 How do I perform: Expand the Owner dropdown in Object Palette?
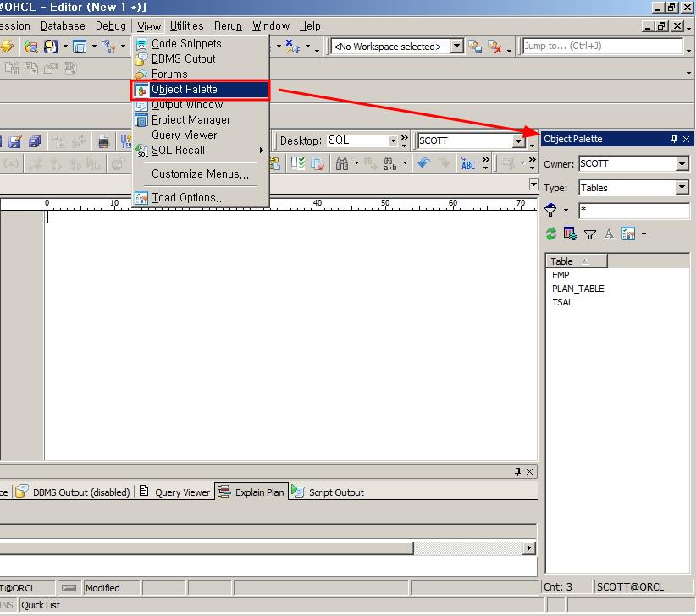(x=682, y=164)
